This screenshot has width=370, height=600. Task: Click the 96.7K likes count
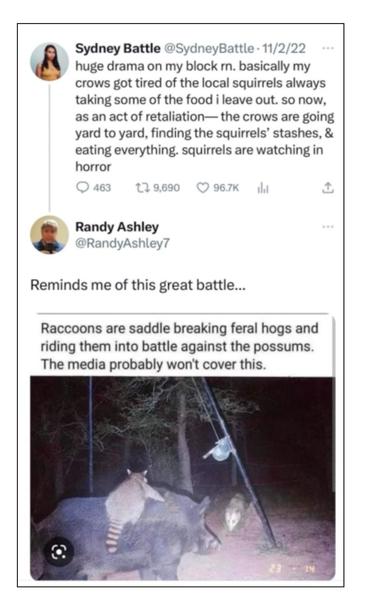(226, 188)
